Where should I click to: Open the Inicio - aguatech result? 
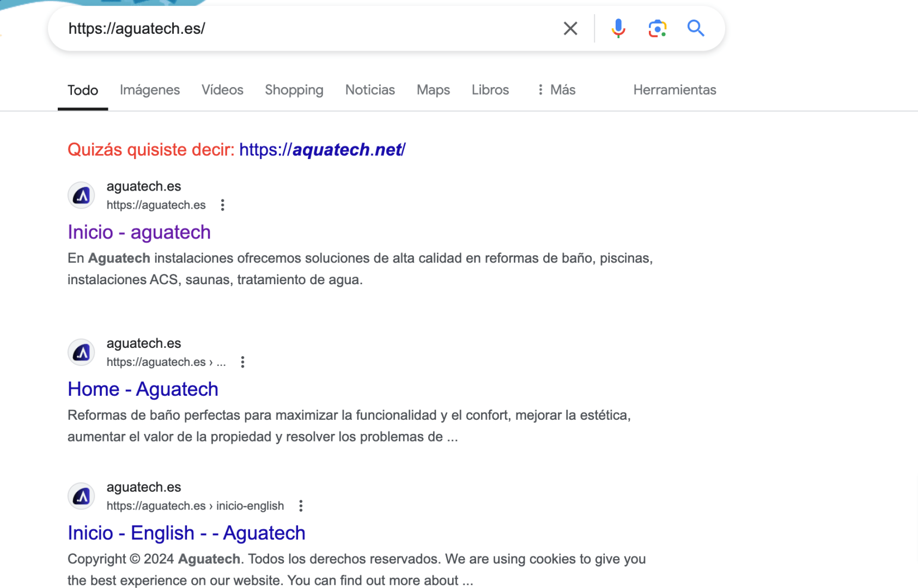[139, 232]
